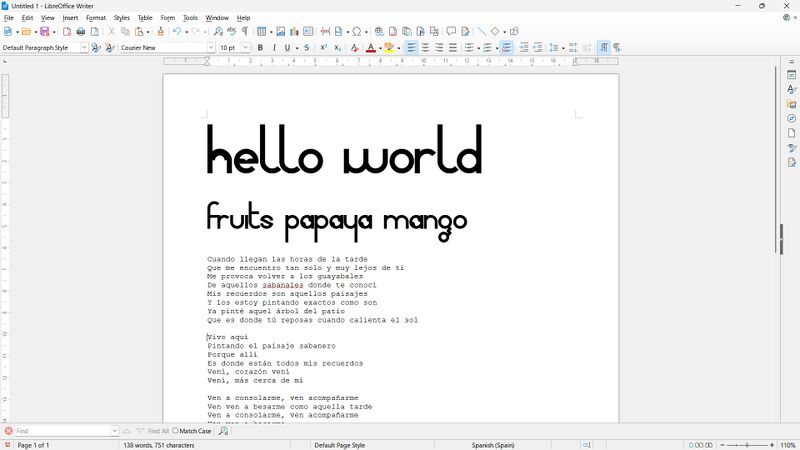Decrease paragraph indent
Viewport: 800px width, 450px height.
[538, 47]
